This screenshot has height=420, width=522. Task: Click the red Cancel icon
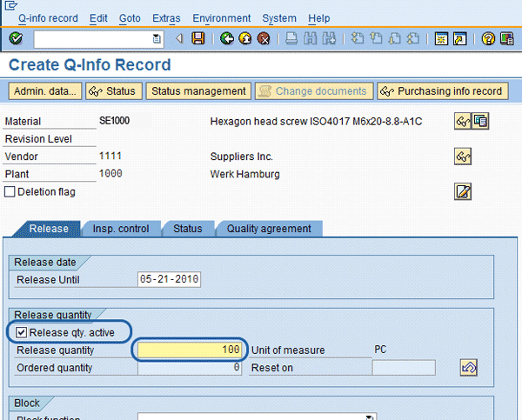264,38
